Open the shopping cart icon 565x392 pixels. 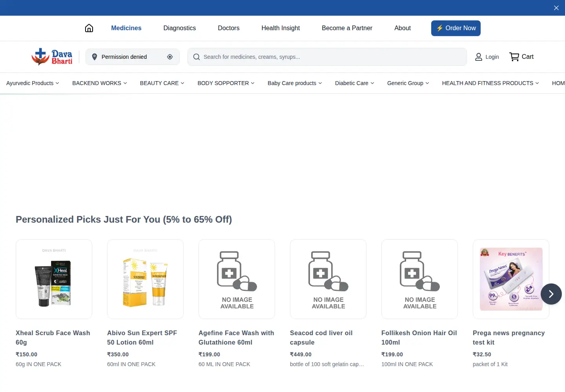tap(514, 57)
